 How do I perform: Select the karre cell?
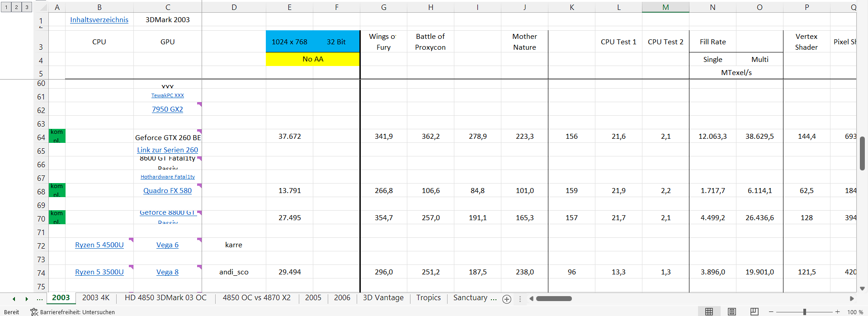[x=234, y=245]
